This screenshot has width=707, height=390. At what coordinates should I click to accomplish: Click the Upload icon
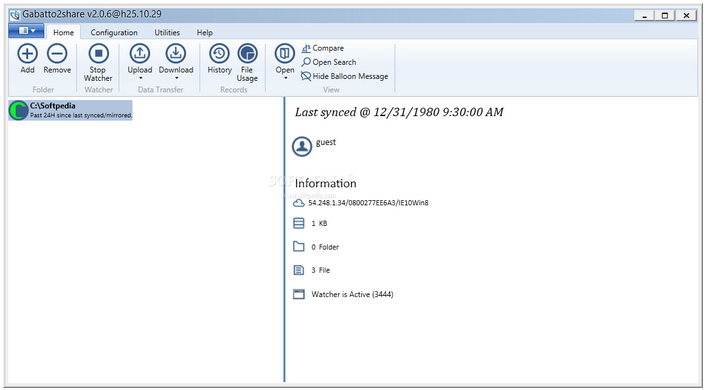140,54
